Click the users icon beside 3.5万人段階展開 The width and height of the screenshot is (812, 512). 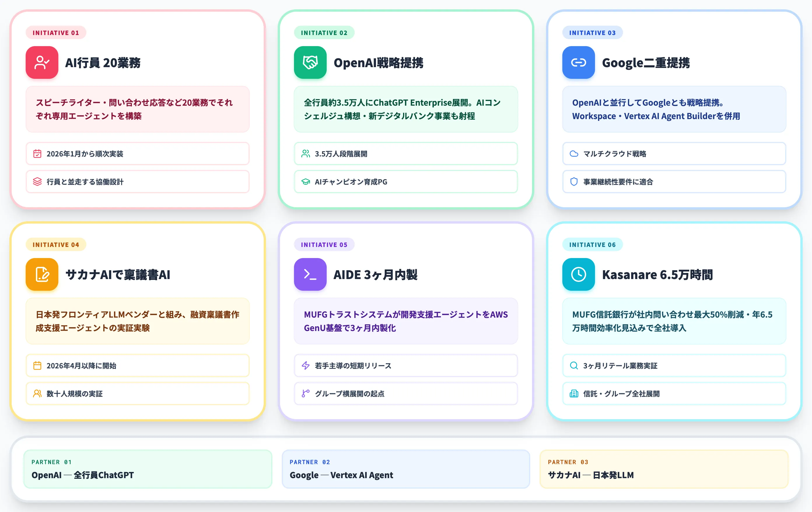(x=306, y=154)
